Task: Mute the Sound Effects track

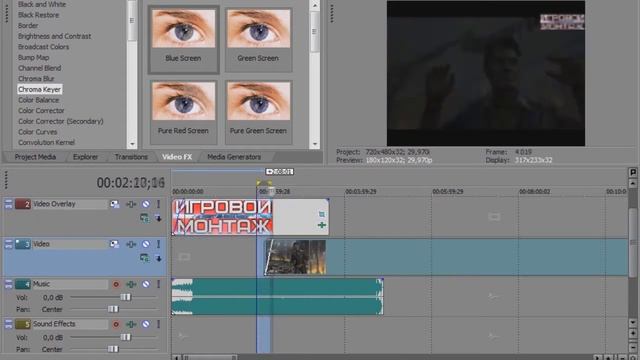Action: pos(146,324)
